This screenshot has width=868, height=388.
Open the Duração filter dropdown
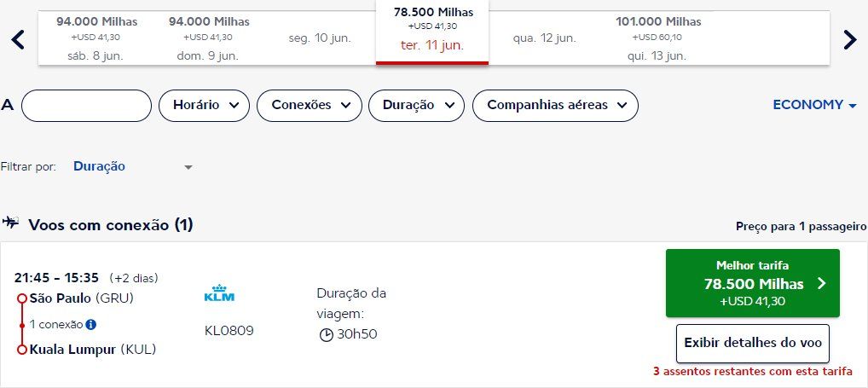(416, 105)
